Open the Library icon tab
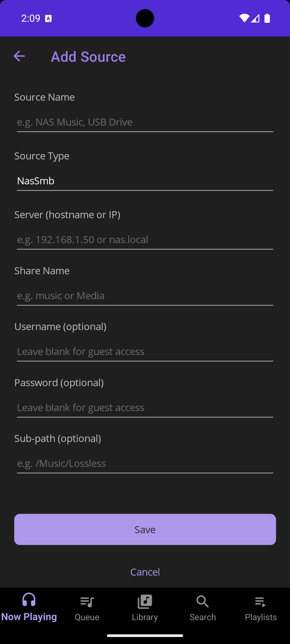This screenshot has height=644, width=290. (x=145, y=602)
